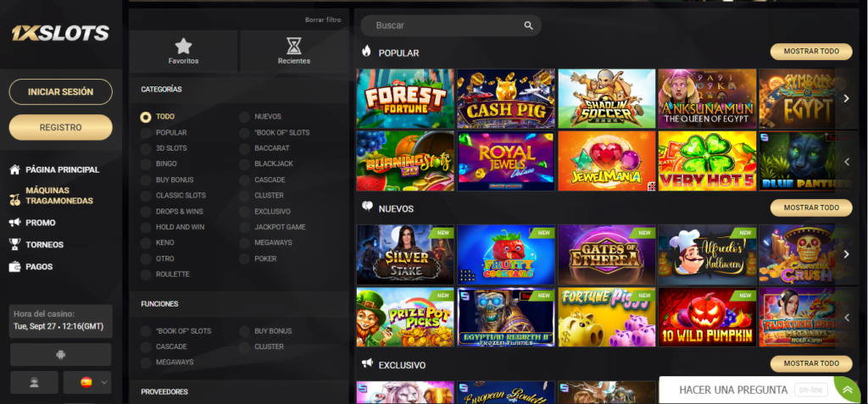868x404 pixels.
Task: Click the Exclusivo megaphone icon
Action: (366, 363)
